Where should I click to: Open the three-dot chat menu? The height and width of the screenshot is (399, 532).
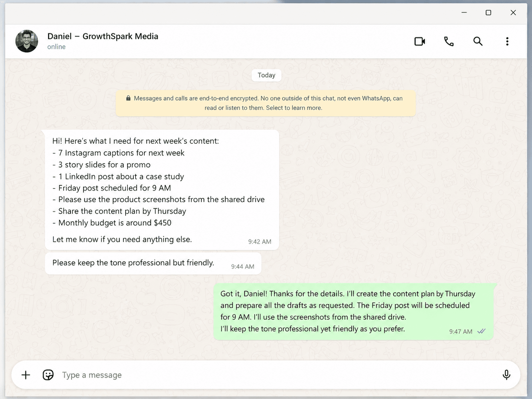(507, 41)
